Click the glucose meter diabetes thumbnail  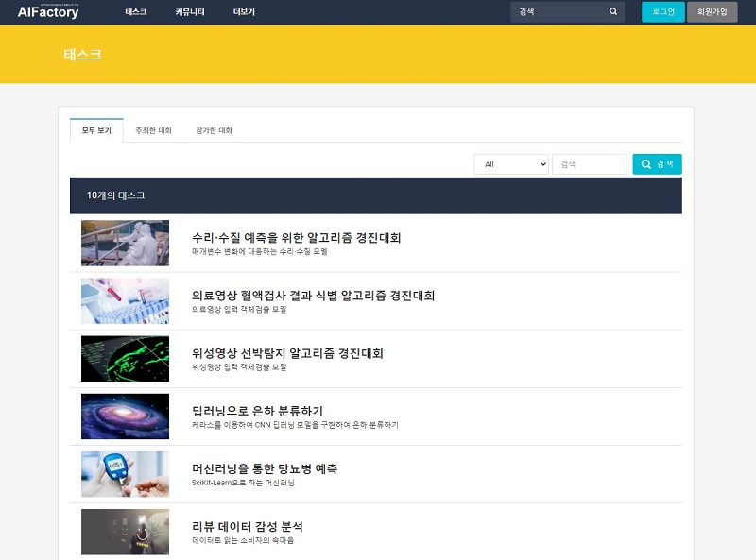click(125, 473)
